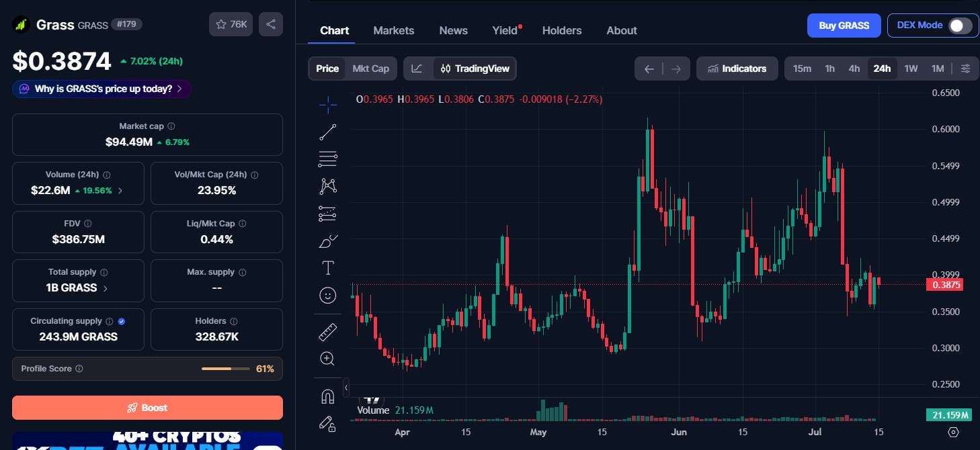Open chart settings sliders icon
The width and height of the screenshot is (980, 450).
click(966, 69)
